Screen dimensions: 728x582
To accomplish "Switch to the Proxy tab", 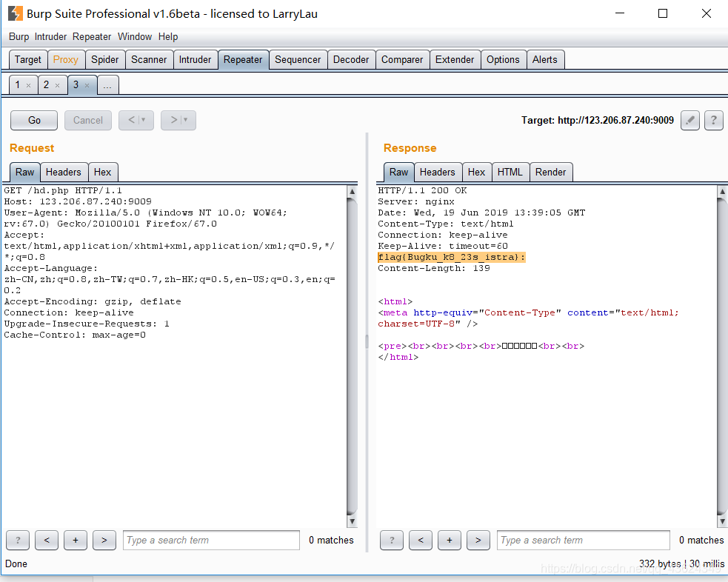I will pyautogui.click(x=65, y=59).
